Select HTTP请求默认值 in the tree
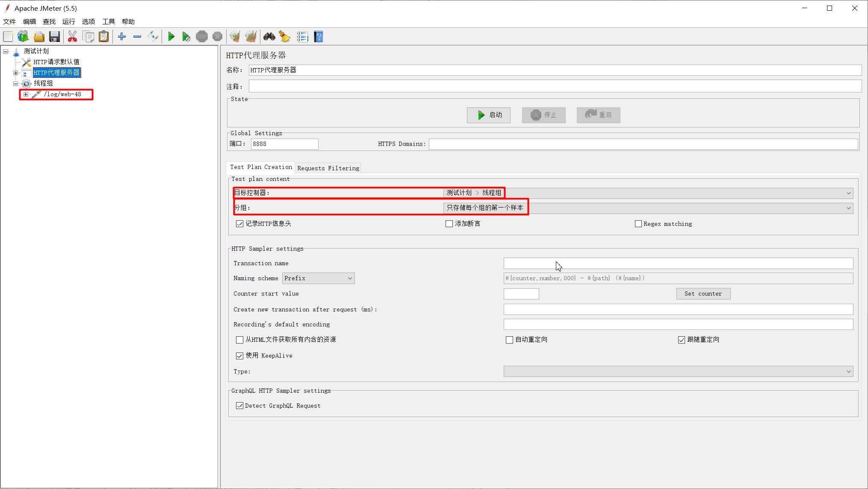The width and height of the screenshot is (868, 489). pyautogui.click(x=56, y=62)
